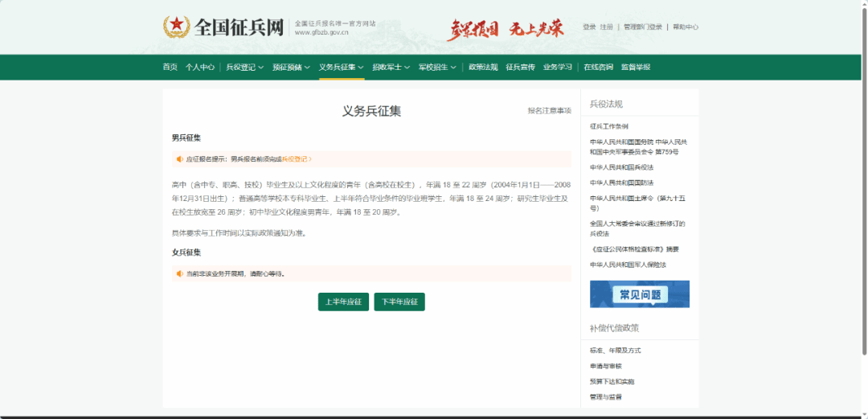Viewport: 868px width, 419px height.
Task: Click speaker icon in 女兵征集 notice
Action: pyautogui.click(x=180, y=273)
